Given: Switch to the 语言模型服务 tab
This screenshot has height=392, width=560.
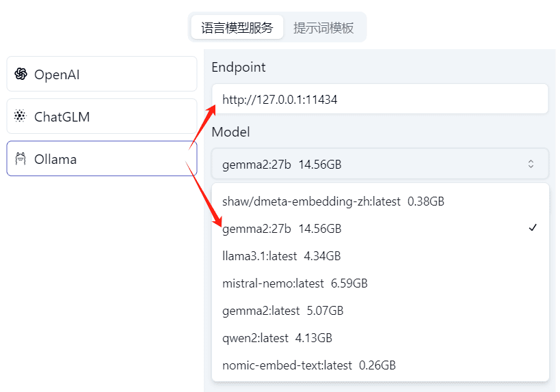Looking at the screenshot, I should (x=237, y=27).
